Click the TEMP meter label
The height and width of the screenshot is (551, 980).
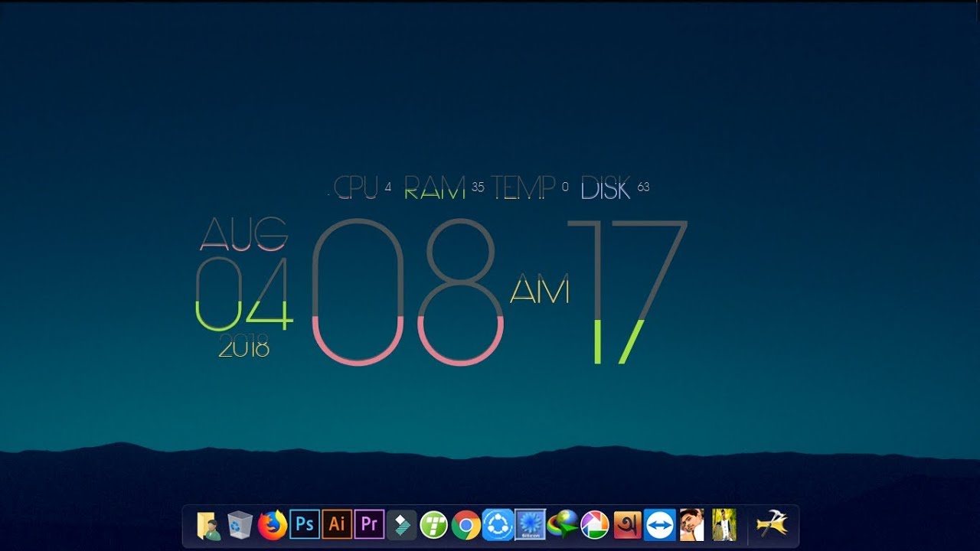[x=524, y=187]
